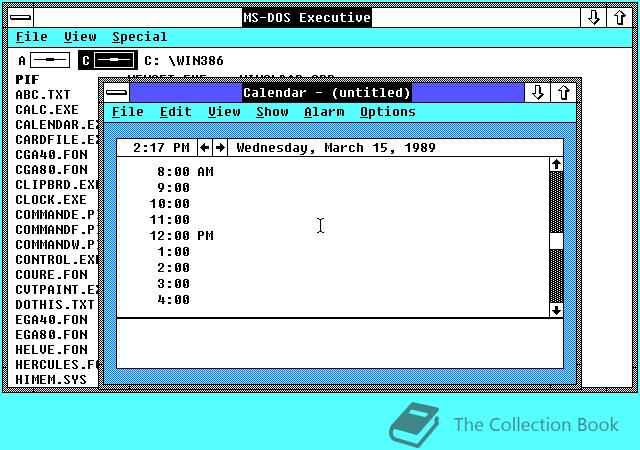This screenshot has width=640, height=450.
Task: Select CARDFILE.EXE in file list
Action: click(57, 140)
